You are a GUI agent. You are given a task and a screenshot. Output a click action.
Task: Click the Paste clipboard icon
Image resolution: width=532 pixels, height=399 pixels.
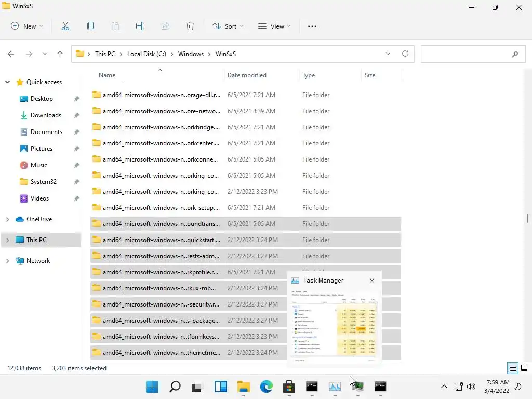(x=115, y=26)
